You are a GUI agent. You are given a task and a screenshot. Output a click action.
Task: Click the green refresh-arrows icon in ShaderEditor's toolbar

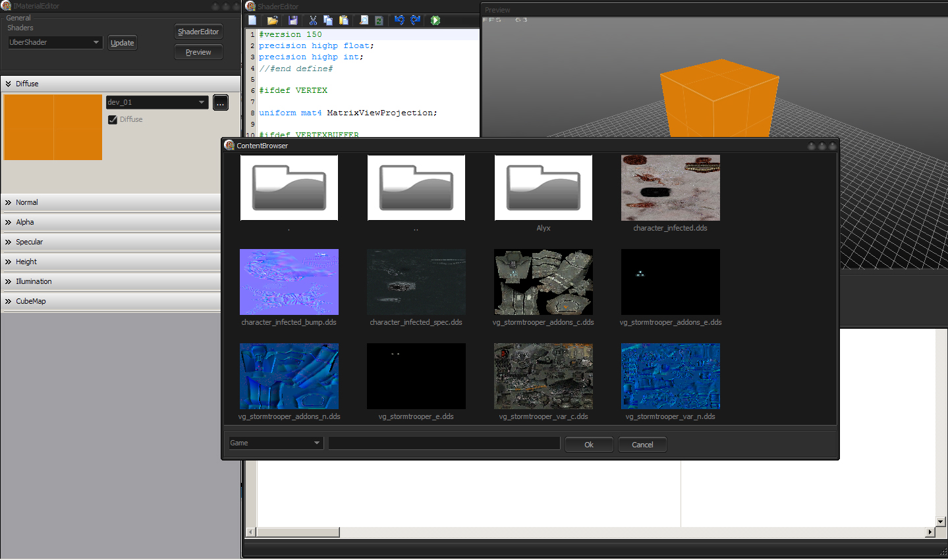[x=379, y=20]
